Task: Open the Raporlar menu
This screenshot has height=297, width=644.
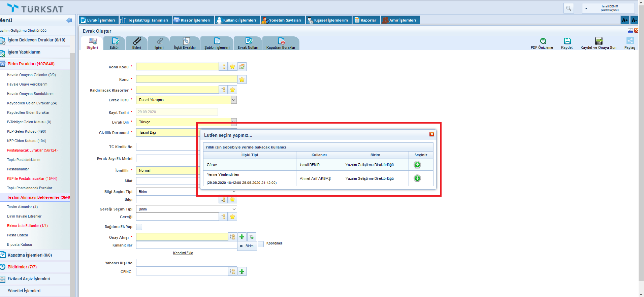Action: tap(366, 20)
